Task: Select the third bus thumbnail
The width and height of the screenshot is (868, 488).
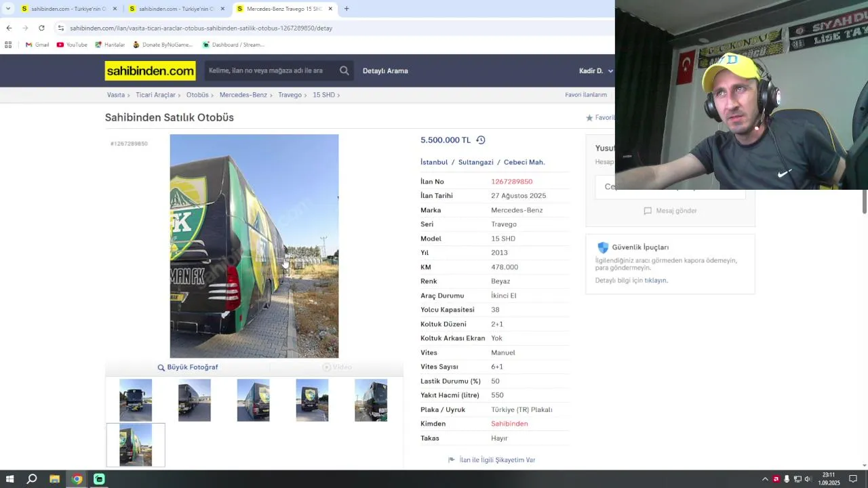Action: pos(253,401)
